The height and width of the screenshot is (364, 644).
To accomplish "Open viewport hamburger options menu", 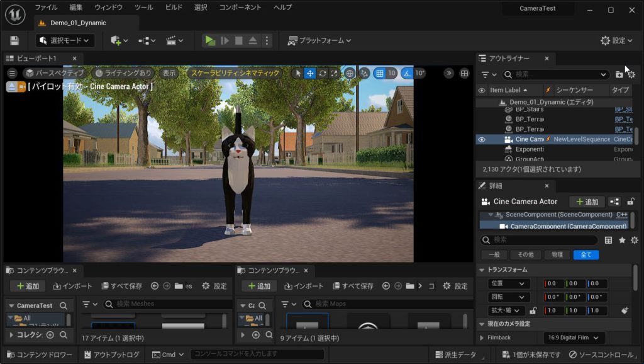I will coord(13,73).
